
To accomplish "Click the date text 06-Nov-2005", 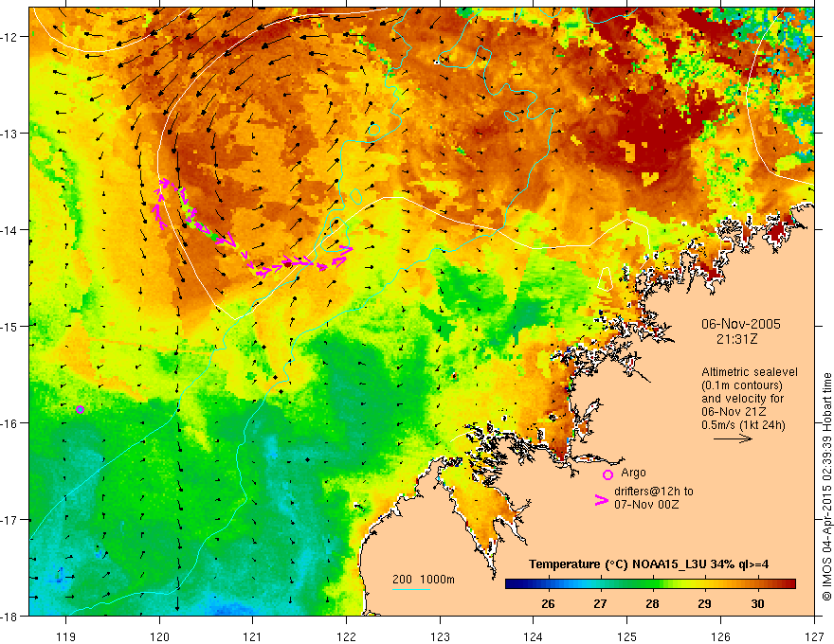I will pyautogui.click(x=741, y=324).
